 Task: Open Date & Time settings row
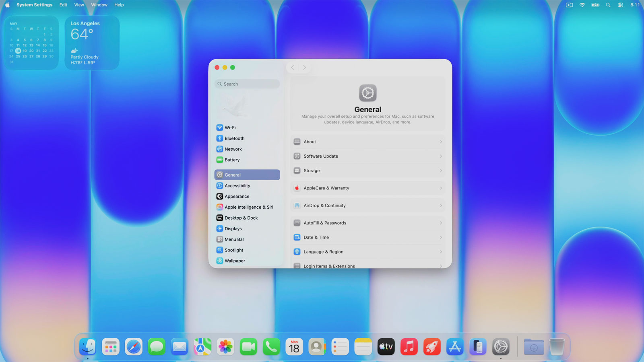point(368,237)
